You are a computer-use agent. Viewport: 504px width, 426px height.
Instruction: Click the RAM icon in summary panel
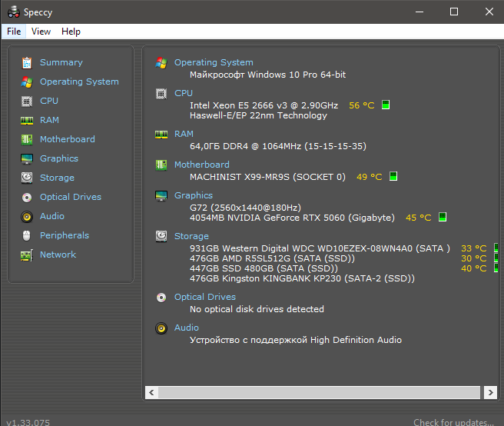161,134
